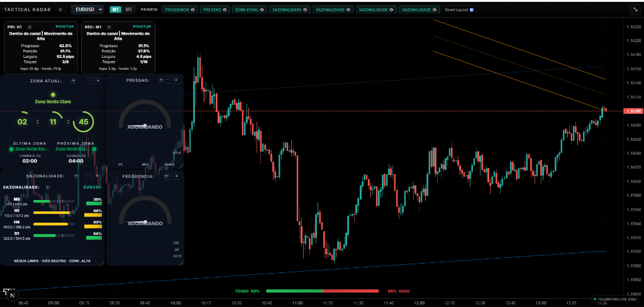Screen dimensions: 644x307
Task: Click the FREQUENCIA gauge dial
Action: click(145, 211)
